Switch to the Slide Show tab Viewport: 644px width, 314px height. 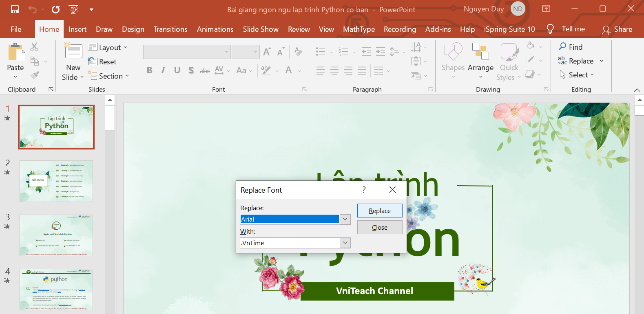261,29
